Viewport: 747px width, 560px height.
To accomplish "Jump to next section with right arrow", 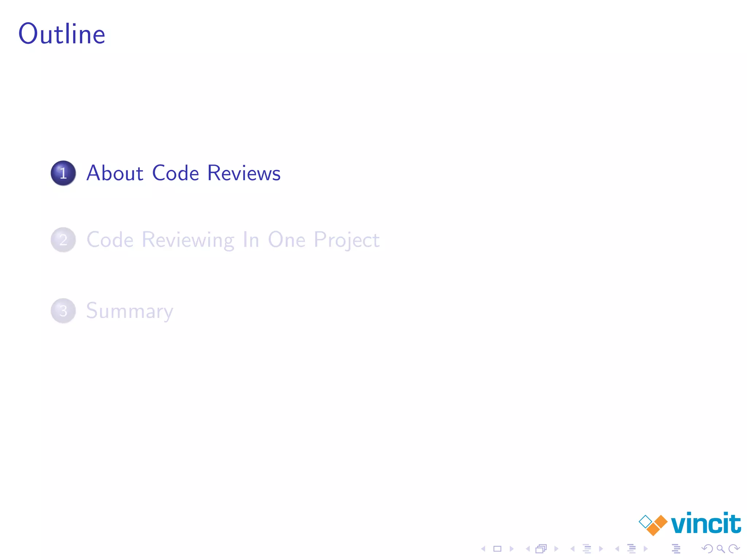I will pyautogui.click(x=646, y=549).
